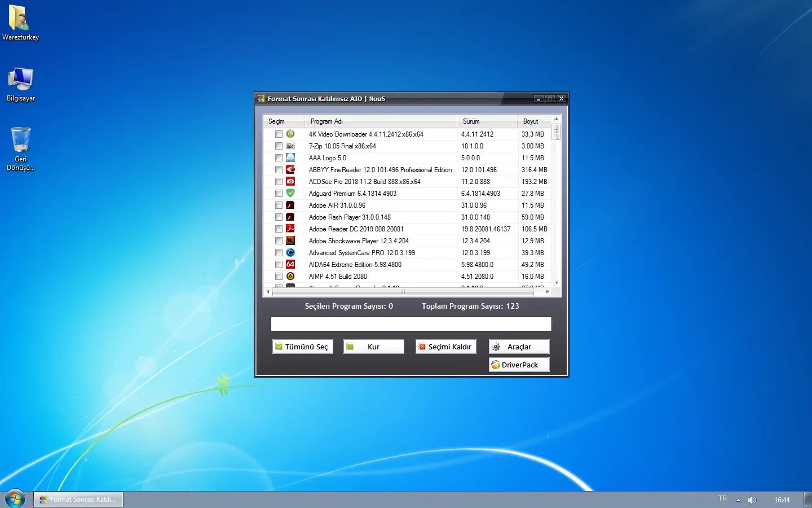Open the Warezturkey desktop folder
Image resolution: width=812 pixels, height=508 pixels.
coord(20,23)
